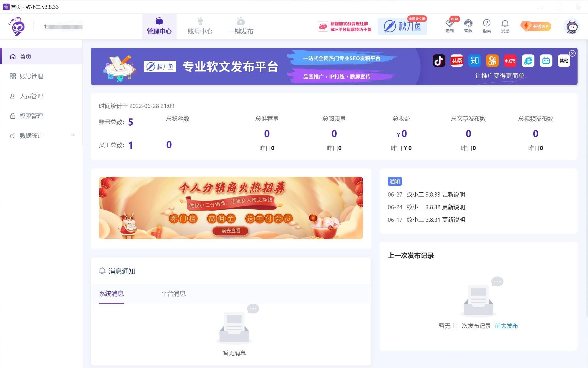
Task: Open the 消息 bell icon
Action: click(x=505, y=26)
